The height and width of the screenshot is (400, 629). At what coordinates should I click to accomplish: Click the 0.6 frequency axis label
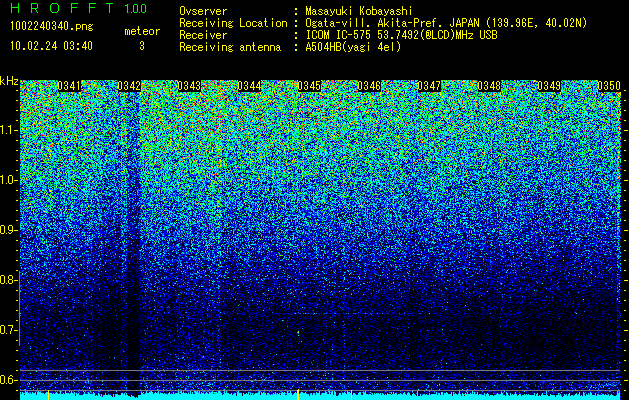click(x=8, y=380)
